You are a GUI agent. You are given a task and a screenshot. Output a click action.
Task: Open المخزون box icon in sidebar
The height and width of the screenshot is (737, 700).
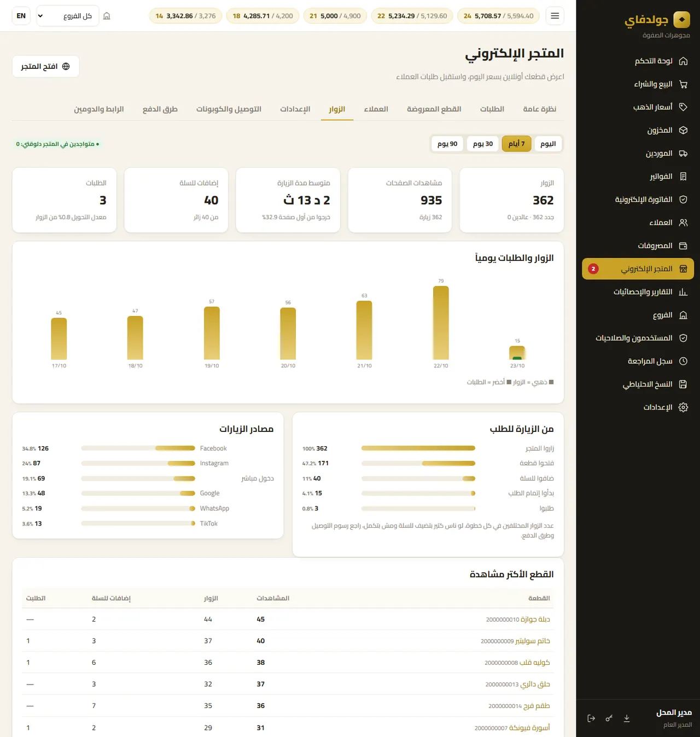click(x=683, y=130)
